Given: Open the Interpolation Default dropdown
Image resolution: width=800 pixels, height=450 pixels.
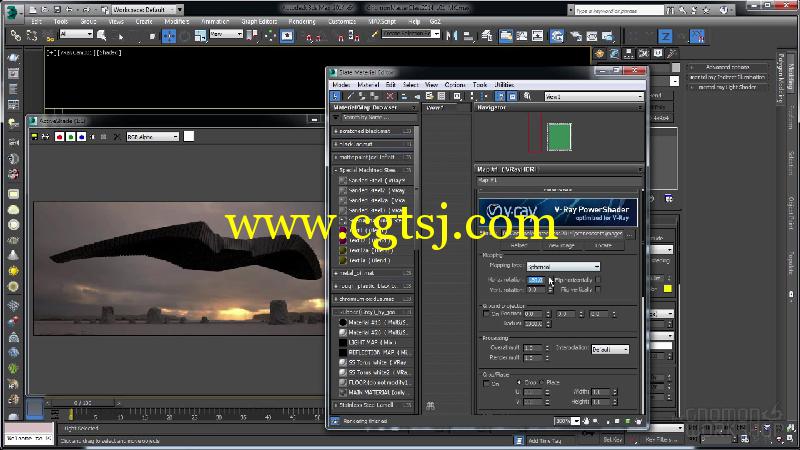Looking at the screenshot, I should (610, 349).
